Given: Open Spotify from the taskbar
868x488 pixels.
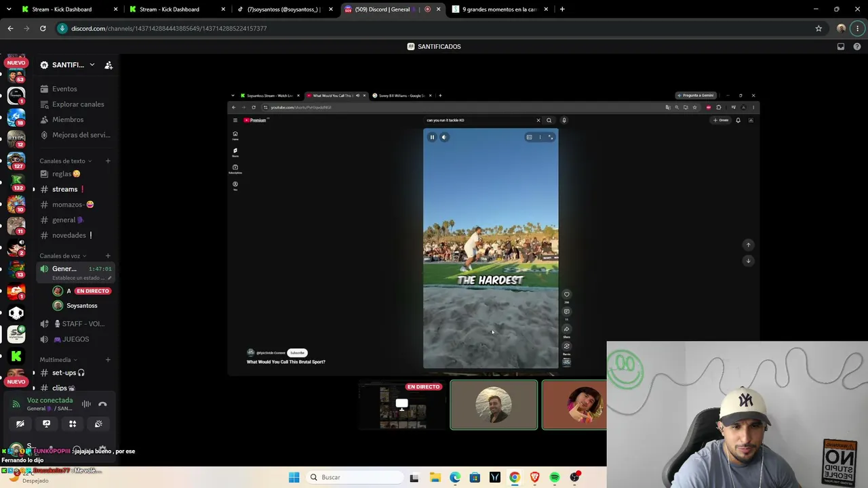Looking at the screenshot, I should click(x=555, y=477).
